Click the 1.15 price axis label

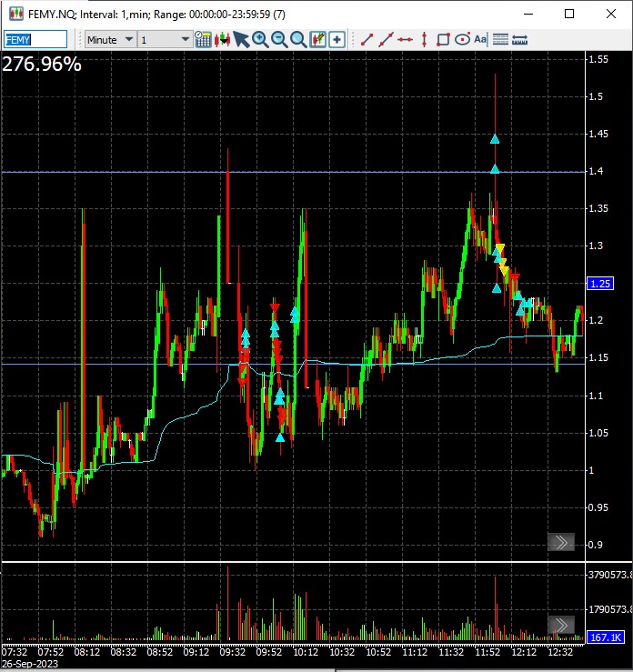click(598, 357)
